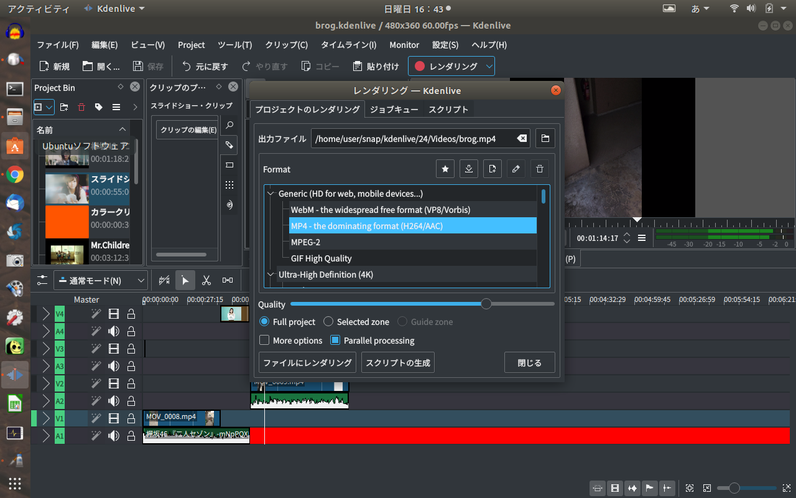
Task: Select the spacer tool in timeline toolbar
Action: pyautogui.click(x=227, y=280)
